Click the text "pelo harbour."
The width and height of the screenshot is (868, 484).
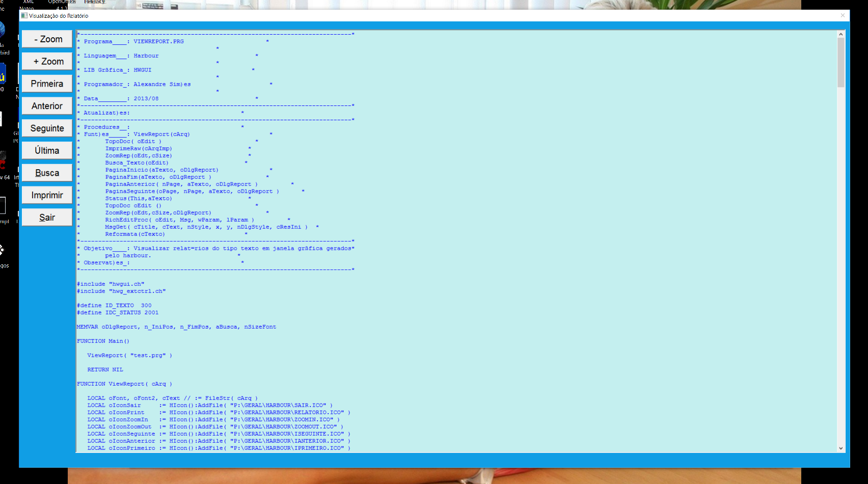tap(128, 256)
